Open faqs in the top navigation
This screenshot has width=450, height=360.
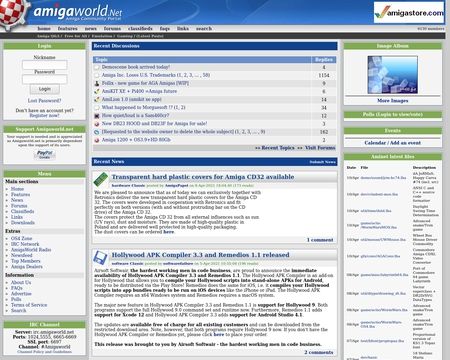pyautogui.click(x=165, y=29)
